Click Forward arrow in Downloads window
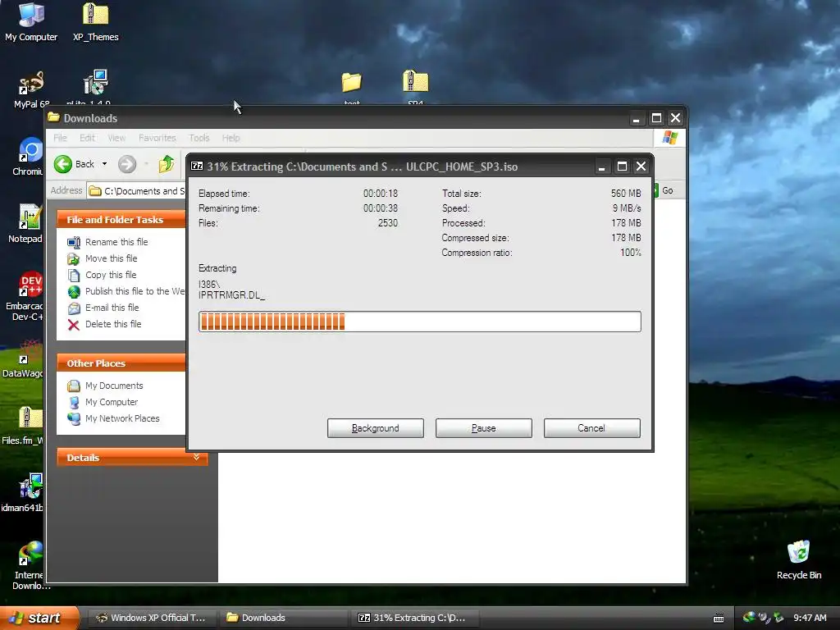Image resolution: width=840 pixels, height=630 pixels. tap(127, 164)
